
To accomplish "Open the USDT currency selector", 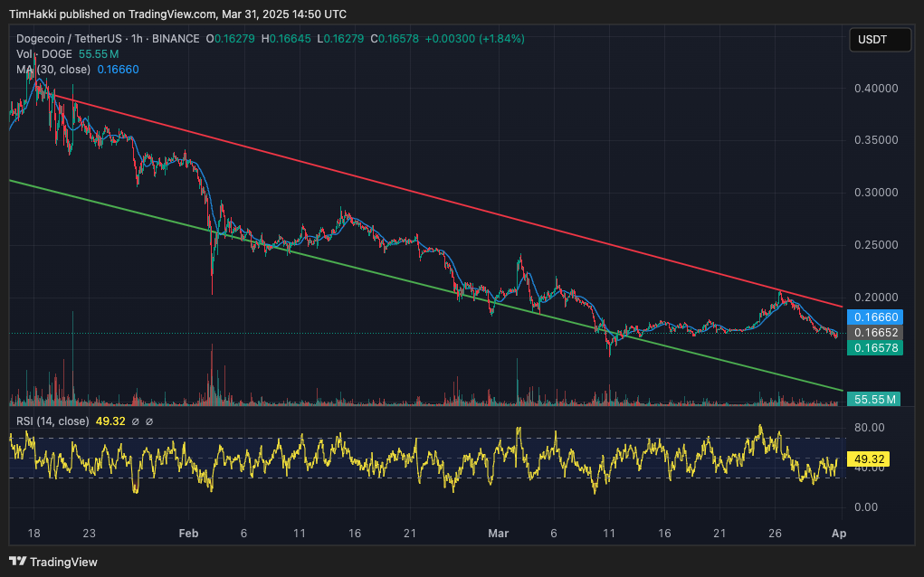I will [x=879, y=39].
